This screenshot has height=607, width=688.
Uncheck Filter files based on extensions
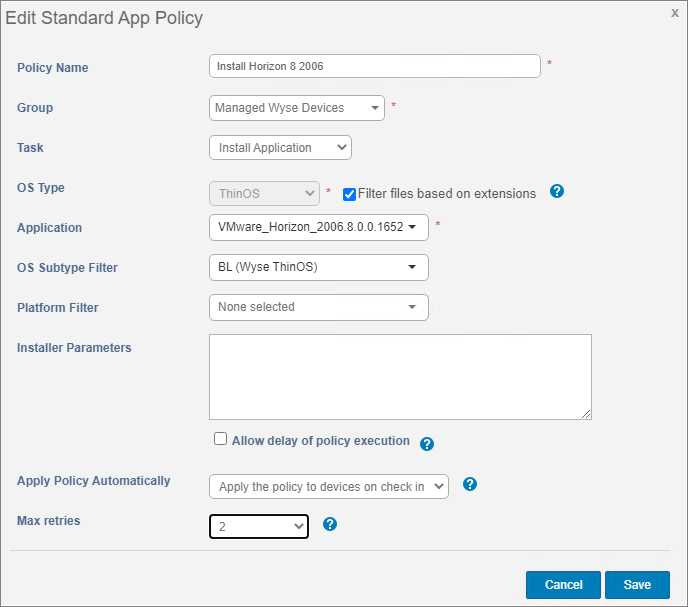pyautogui.click(x=349, y=194)
